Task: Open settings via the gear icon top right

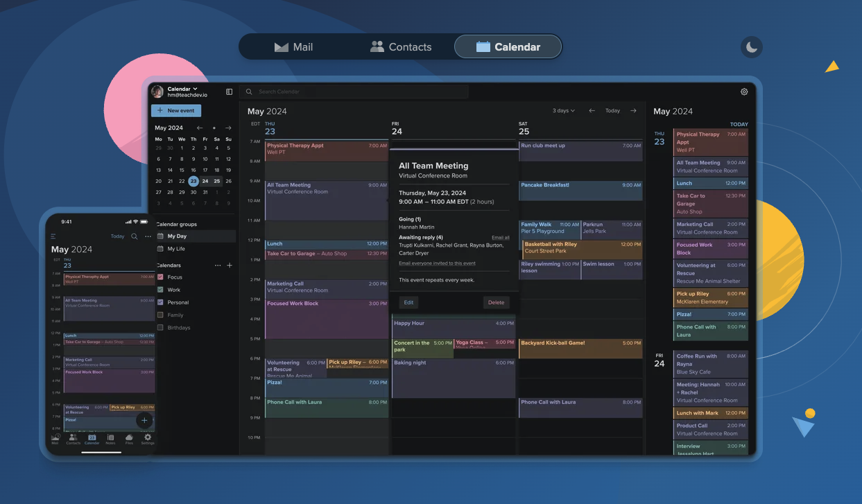Action: (744, 92)
